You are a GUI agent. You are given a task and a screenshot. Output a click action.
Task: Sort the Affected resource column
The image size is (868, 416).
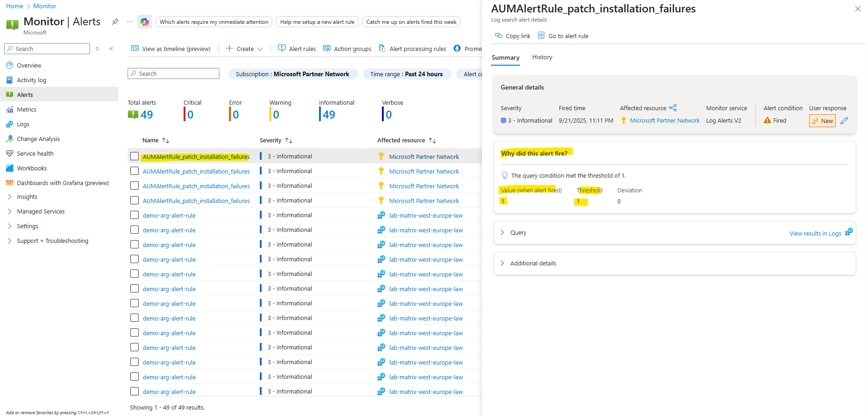tap(407, 140)
